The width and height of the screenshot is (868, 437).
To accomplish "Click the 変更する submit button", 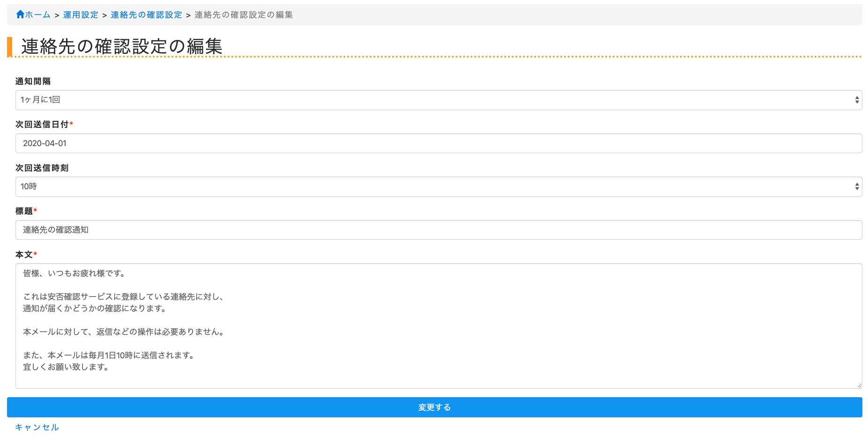I will (434, 407).
